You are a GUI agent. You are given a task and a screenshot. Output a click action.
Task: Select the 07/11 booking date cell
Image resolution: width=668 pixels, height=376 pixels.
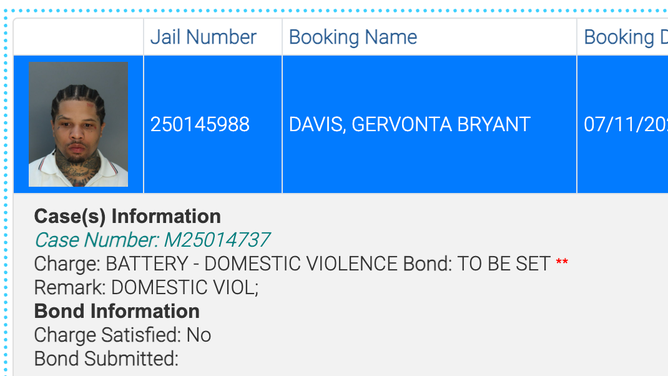click(x=623, y=124)
